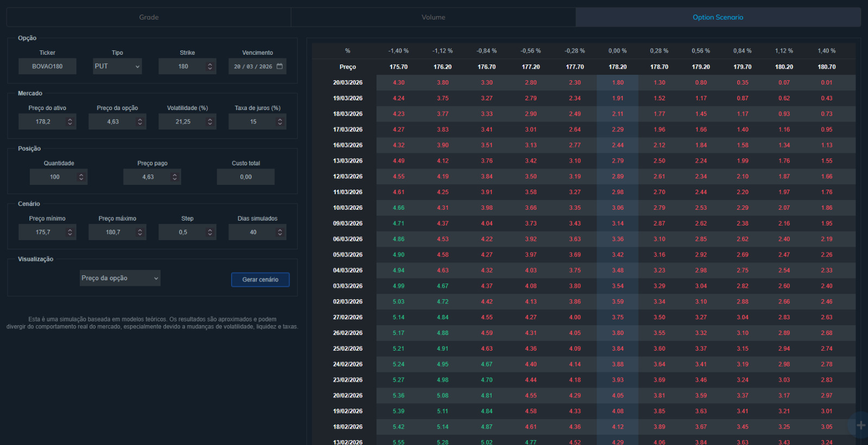The image size is (868, 445).
Task: Select the Option Scenario tab
Action: click(718, 17)
